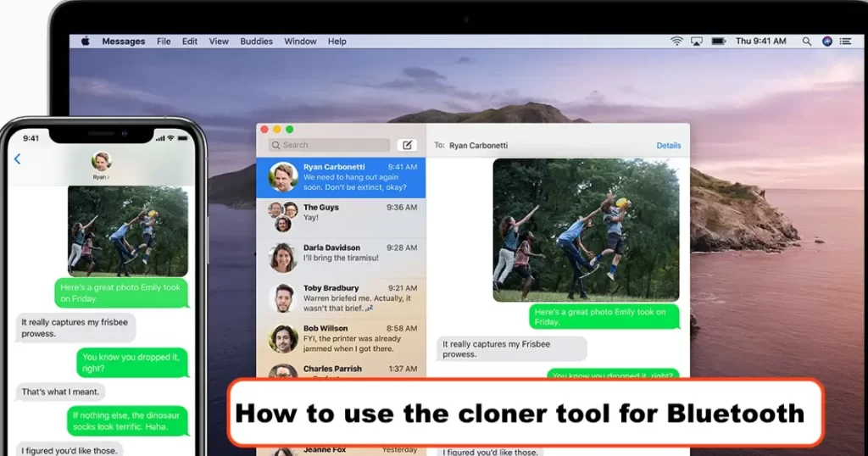Click the Siri icon in menu bar

pos(827,42)
